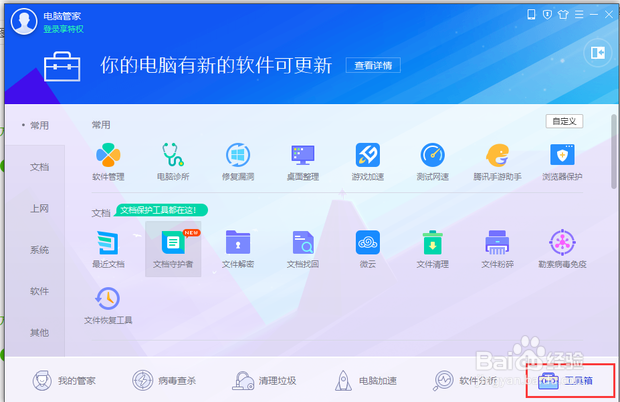Start 游戏加速 tool
The height and width of the screenshot is (402, 620).
click(x=367, y=162)
